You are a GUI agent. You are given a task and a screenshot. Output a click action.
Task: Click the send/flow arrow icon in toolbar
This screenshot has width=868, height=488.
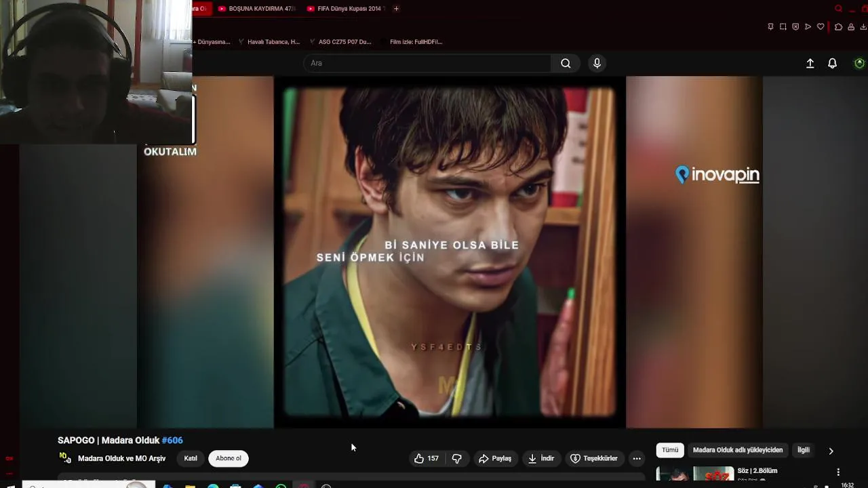[x=808, y=27]
